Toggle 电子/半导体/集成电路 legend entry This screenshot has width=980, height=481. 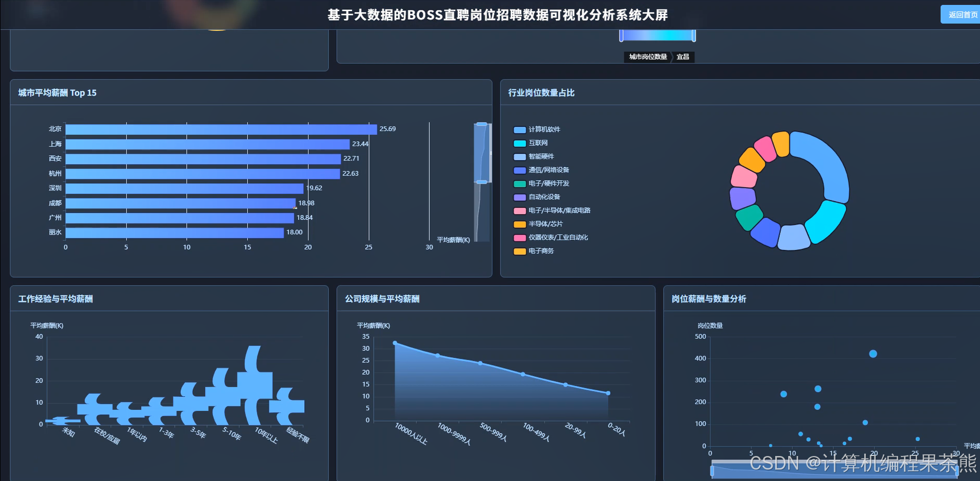(x=552, y=211)
